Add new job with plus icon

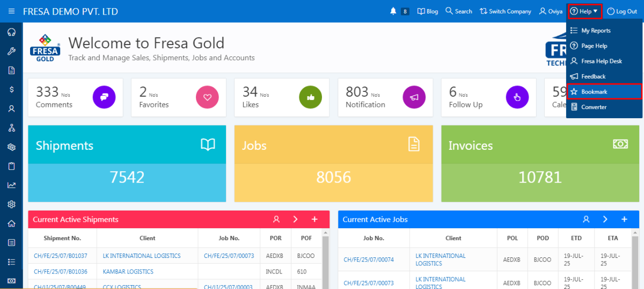(624, 219)
